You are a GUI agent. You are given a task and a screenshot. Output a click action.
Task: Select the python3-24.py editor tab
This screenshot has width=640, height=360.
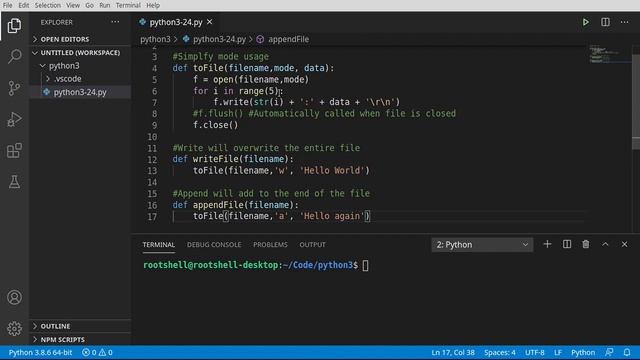[x=176, y=22]
